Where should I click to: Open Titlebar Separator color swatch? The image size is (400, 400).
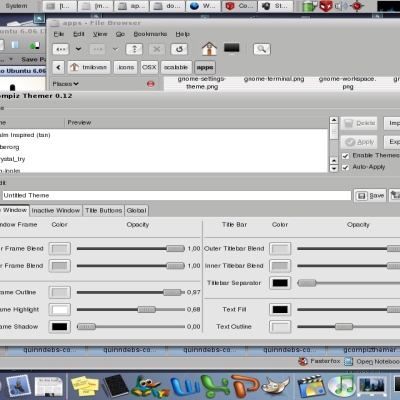(280, 283)
